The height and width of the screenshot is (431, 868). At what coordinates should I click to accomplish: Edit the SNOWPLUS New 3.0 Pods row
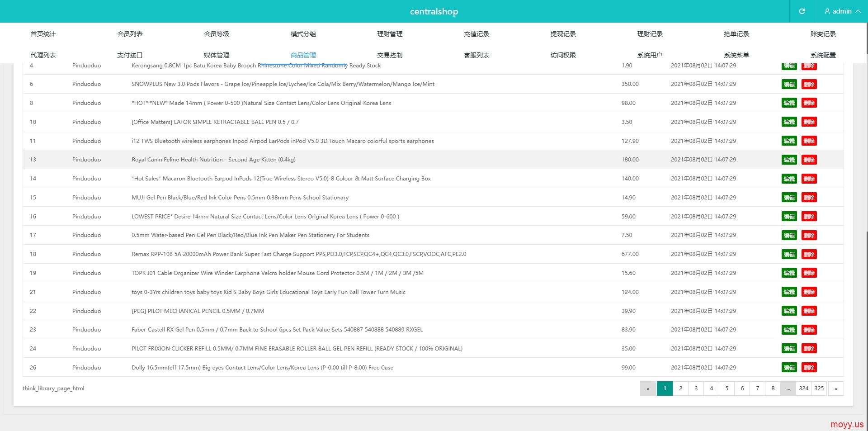click(789, 84)
